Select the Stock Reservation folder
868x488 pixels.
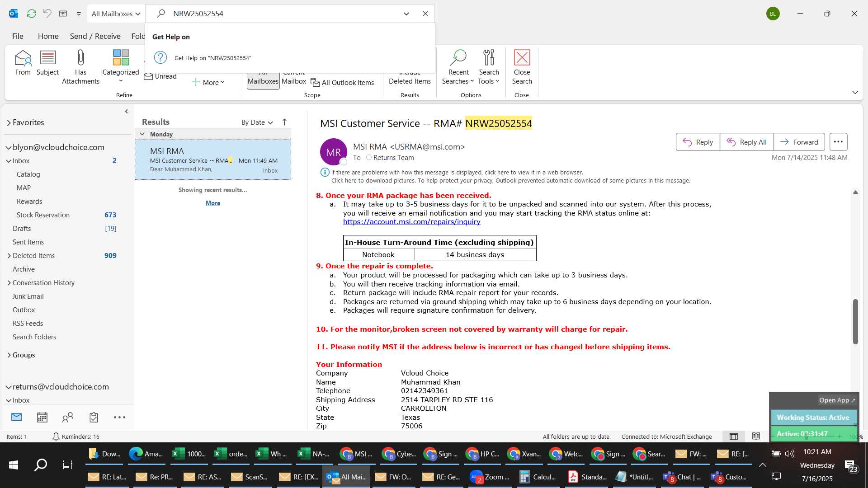(43, 215)
